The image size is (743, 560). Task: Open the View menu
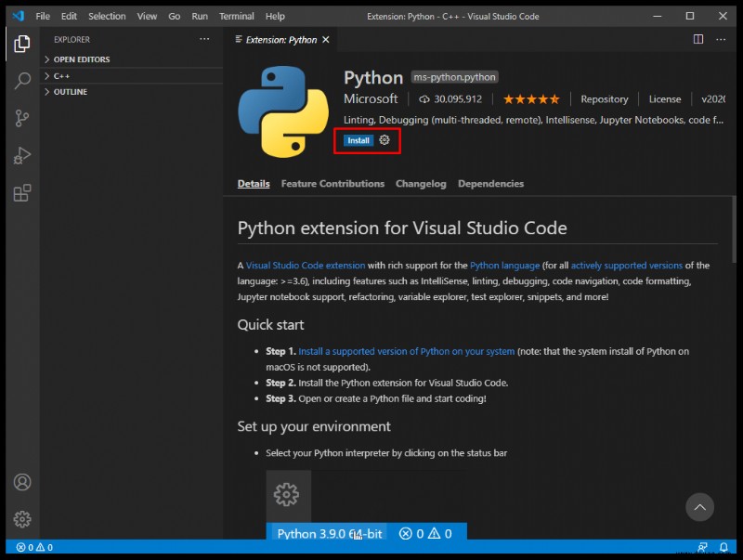[147, 16]
